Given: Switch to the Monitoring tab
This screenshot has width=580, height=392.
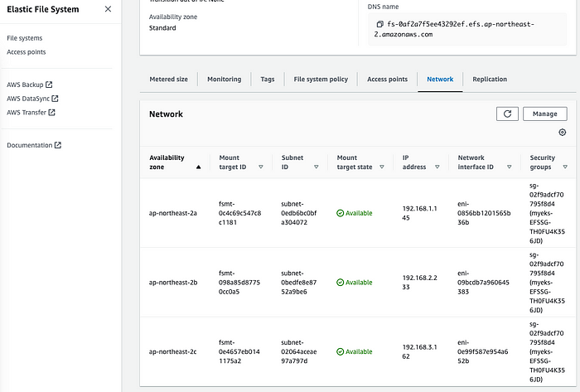Looking at the screenshot, I should pyautogui.click(x=225, y=79).
